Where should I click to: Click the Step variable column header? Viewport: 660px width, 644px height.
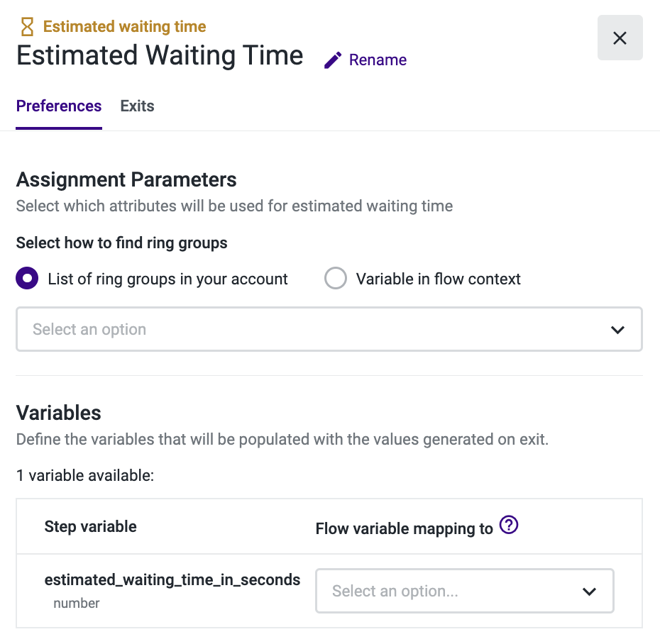click(91, 527)
